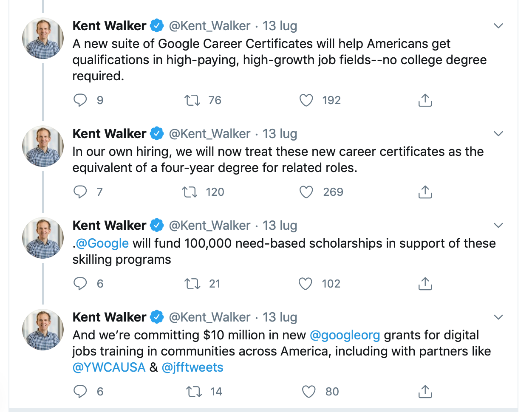
Task: Retweet the scholarships tweet with 21 retweets
Action: (192, 284)
